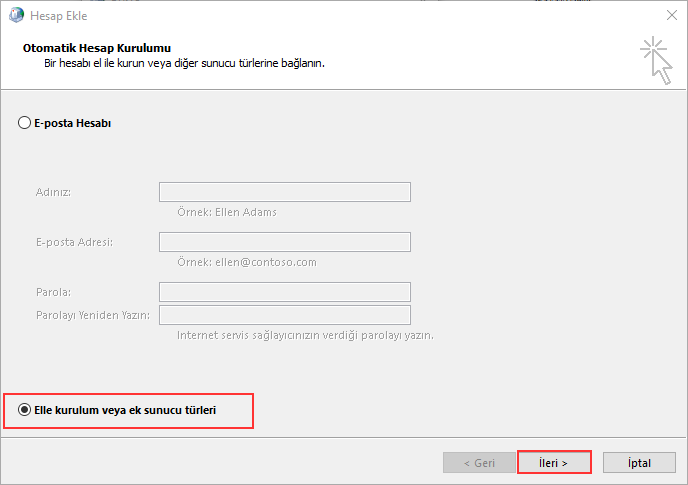The height and width of the screenshot is (485, 688).
Task: Click the Örnek: ellen@contoso.com hint text
Action: [246, 262]
